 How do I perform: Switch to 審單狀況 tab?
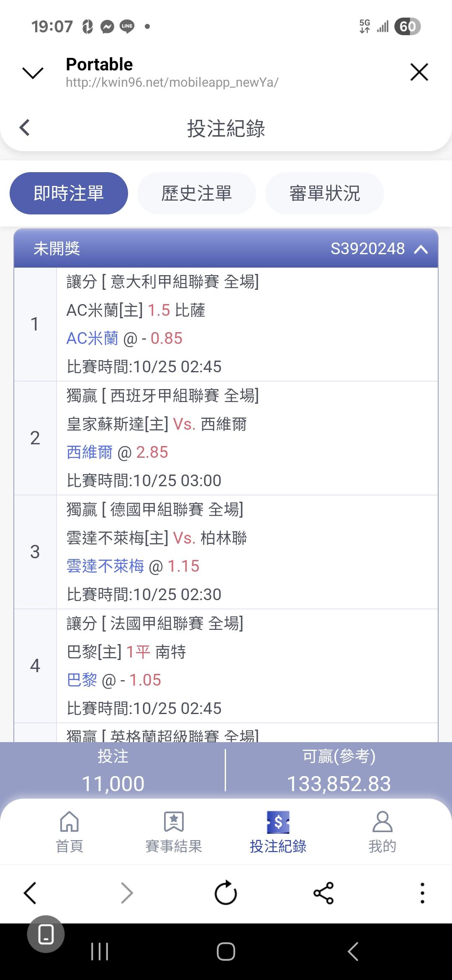(x=325, y=193)
